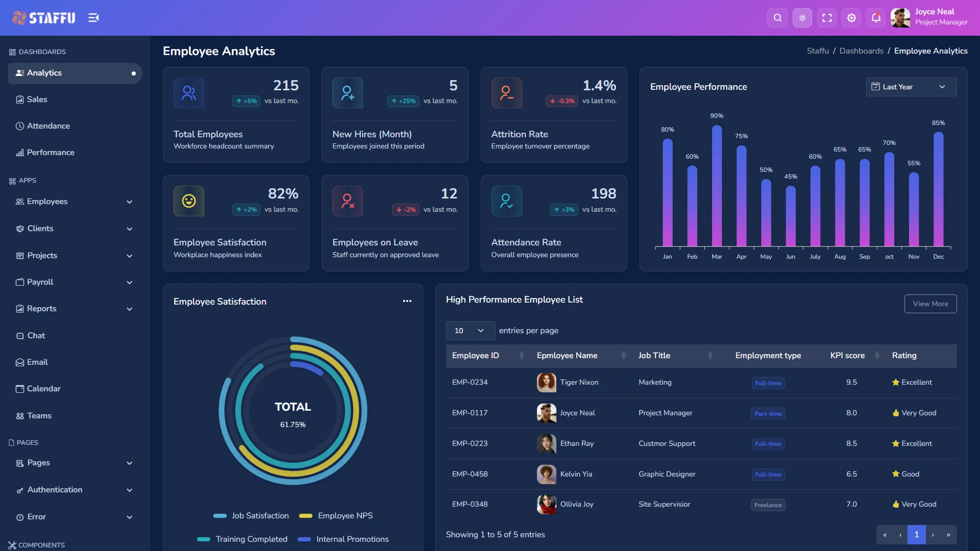Image resolution: width=980 pixels, height=551 pixels.
Task: Expand the Pages menu
Action: pos(75,463)
